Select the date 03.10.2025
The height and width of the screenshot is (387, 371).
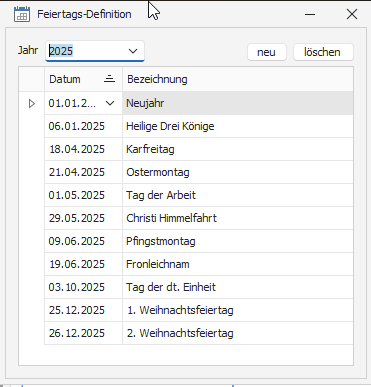tap(83, 287)
